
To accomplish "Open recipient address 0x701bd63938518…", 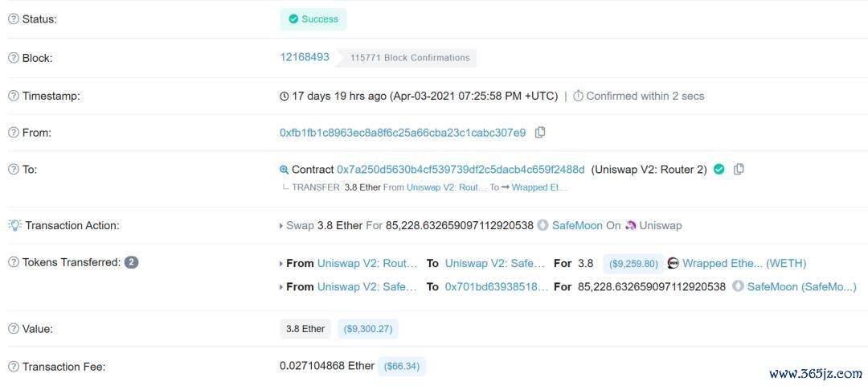I will [497, 286].
